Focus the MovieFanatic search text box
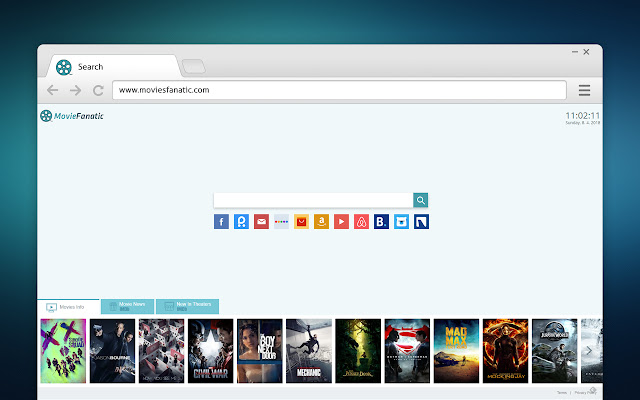 pos(313,200)
